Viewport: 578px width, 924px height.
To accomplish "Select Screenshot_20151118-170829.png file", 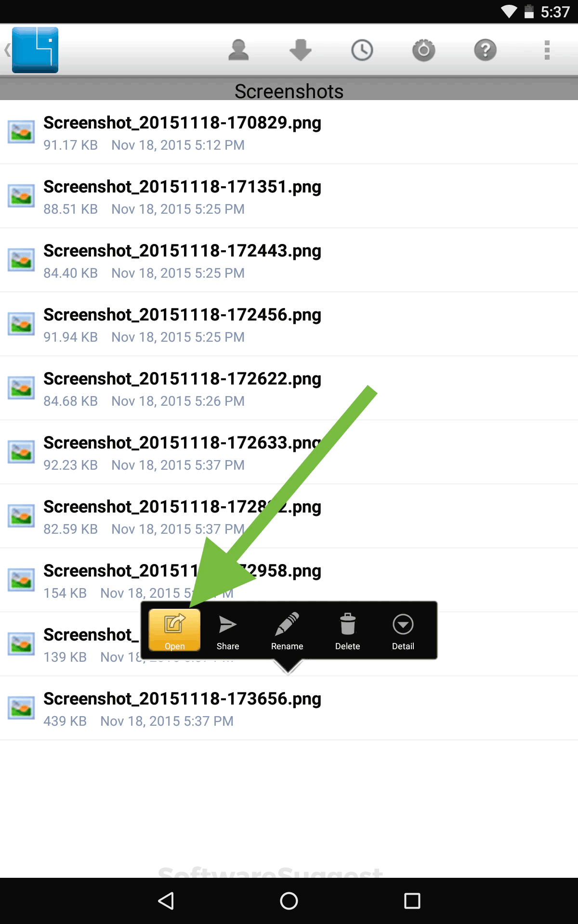I will coord(289,132).
